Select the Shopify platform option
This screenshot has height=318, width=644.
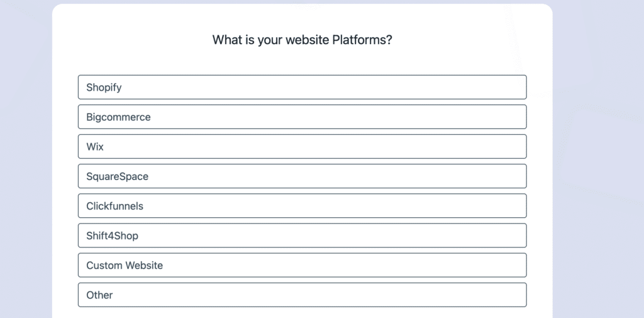(x=302, y=87)
